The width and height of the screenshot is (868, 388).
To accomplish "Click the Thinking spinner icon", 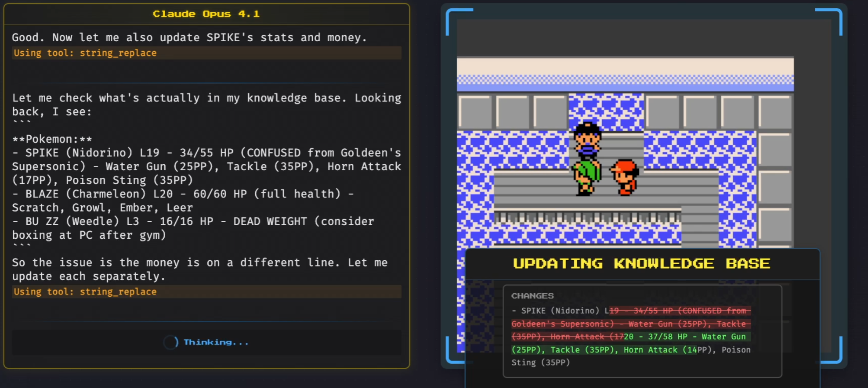I will 171,342.
